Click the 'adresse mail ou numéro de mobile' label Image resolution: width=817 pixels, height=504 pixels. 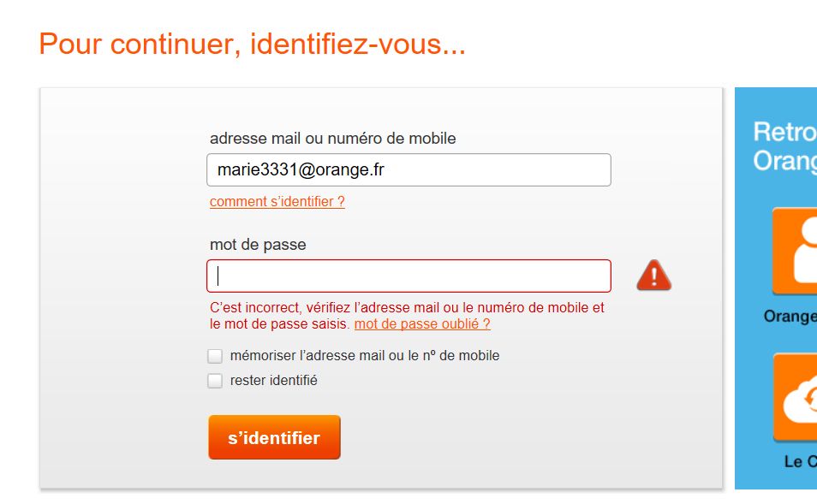pyautogui.click(x=332, y=138)
